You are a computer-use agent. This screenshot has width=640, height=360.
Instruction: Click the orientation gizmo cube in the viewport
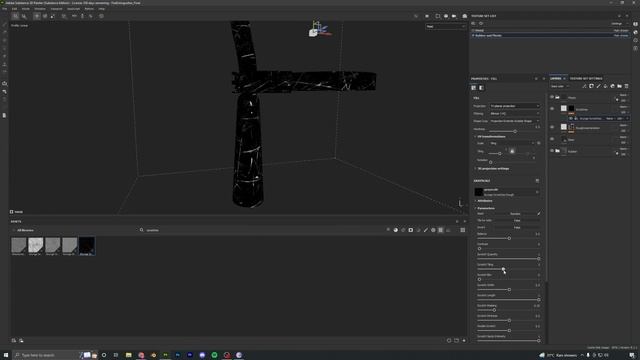click(x=313, y=33)
